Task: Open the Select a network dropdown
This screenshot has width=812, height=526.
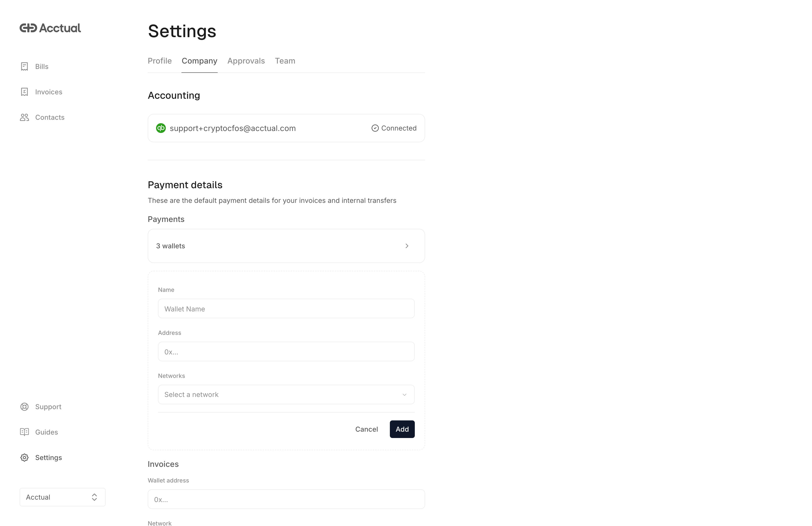Action: pos(286,394)
